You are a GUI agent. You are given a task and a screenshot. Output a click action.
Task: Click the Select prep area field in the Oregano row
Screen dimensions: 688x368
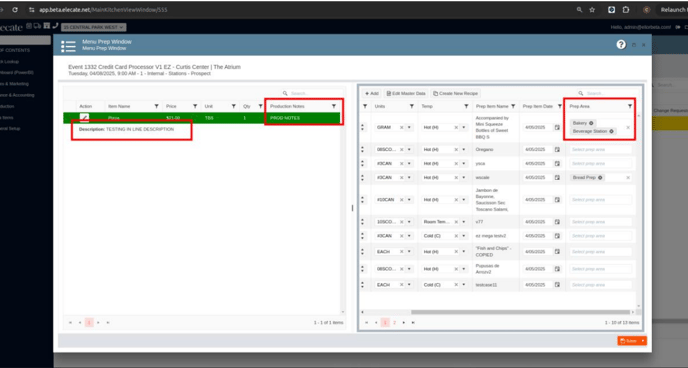(x=601, y=150)
